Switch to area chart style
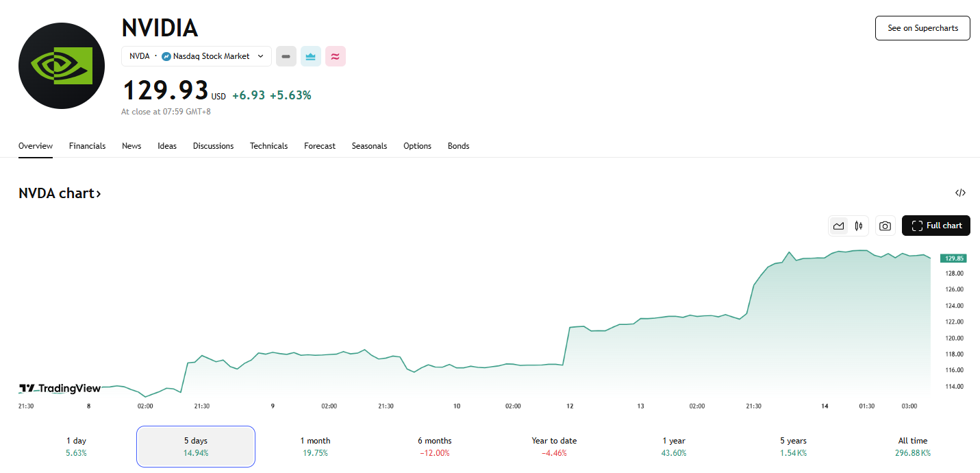The image size is (980, 473). pyautogui.click(x=838, y=226)
